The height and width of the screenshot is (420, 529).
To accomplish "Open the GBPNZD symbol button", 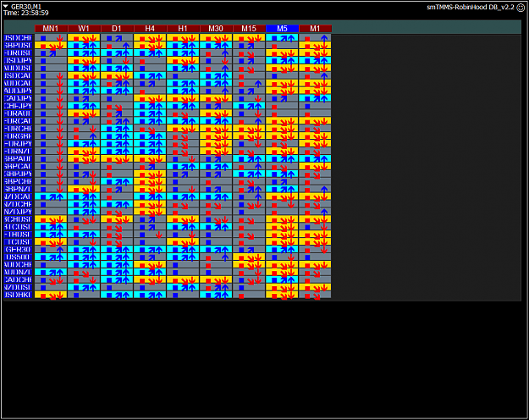I will point(19,189).
